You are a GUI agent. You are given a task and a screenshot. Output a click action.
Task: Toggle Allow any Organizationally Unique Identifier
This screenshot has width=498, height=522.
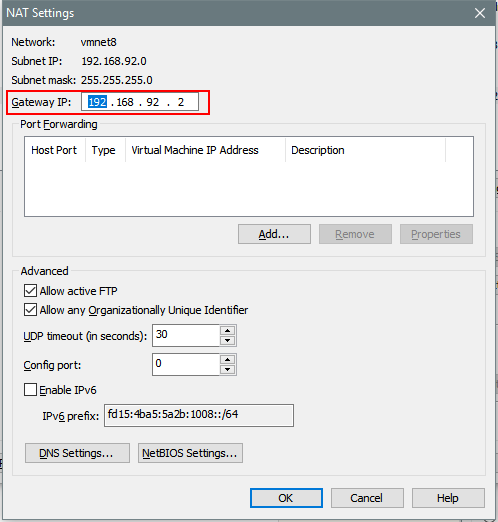(x=30, y=310)
